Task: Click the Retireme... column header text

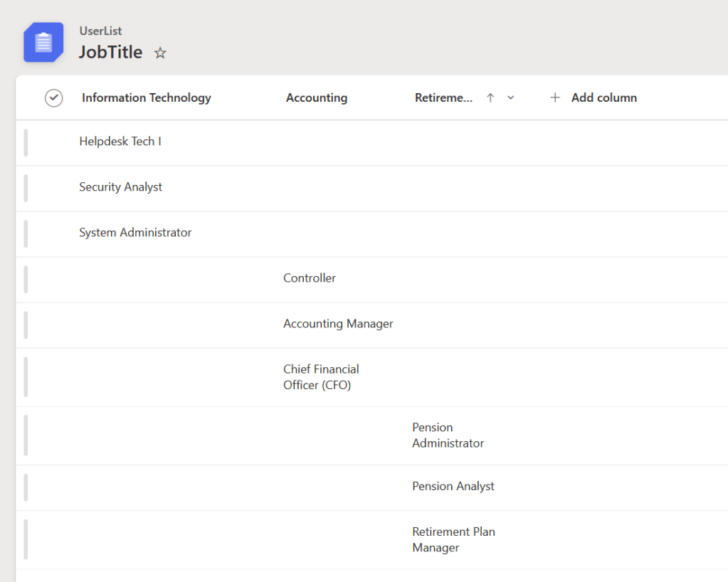Action: tap(443, 97)
